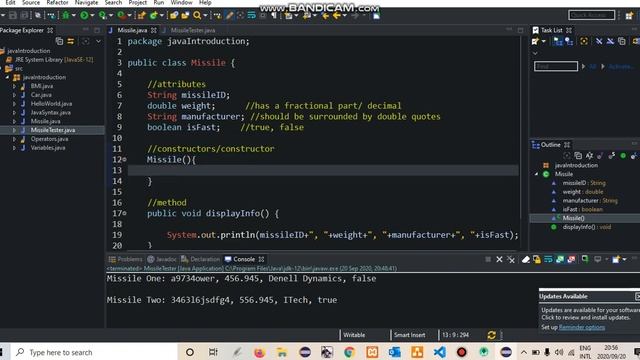Image resolution: width=640 pixels, height=360 pixels.
Task: Click the New Task icon in Task List
Action: pyautogui.click(x=535, y=41)
